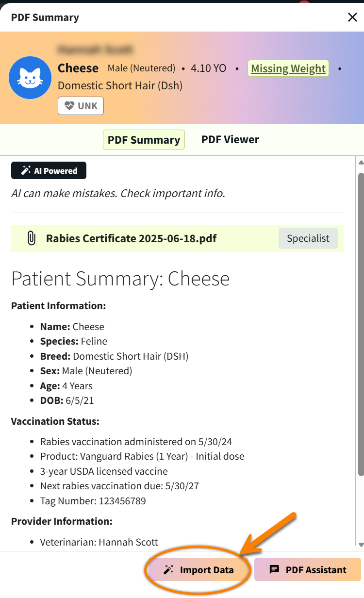Open the Missing Weight link

[288, 68]
